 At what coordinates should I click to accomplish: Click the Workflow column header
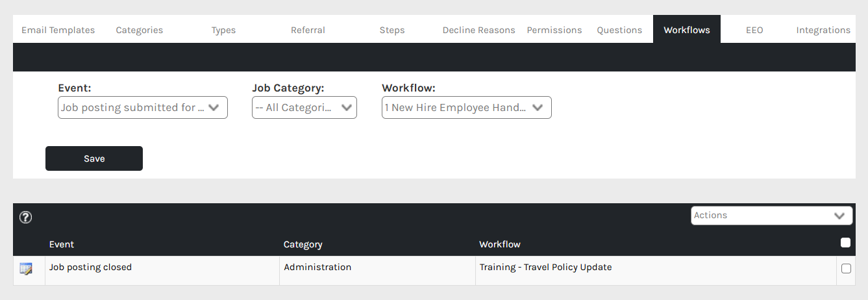click(500, 245)
